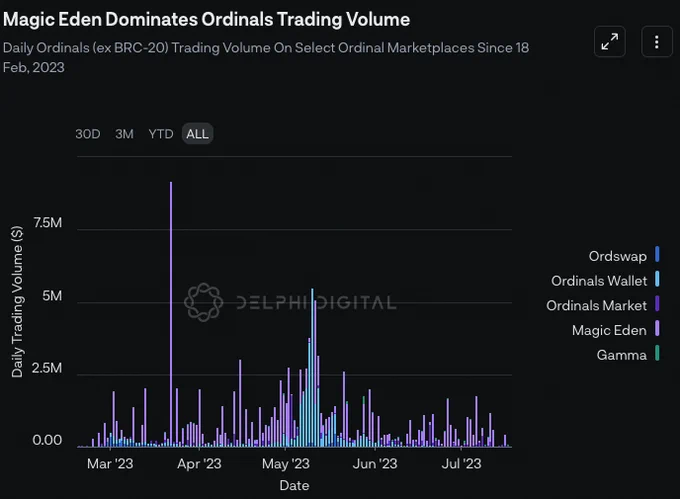Switch to the 3M time range
Image resolution: width=680 pixels, height=499 pixels.
click(124, 134)
